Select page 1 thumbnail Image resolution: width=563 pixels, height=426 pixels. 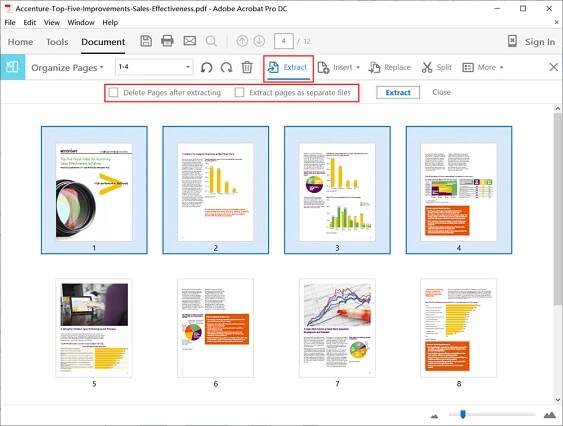[94, 190]
